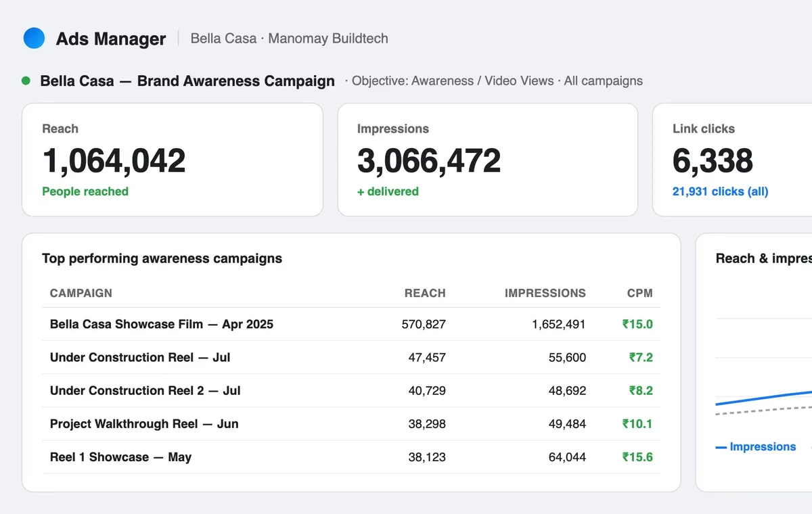Sort table by CAMPAIGN column header
The height and width of the screenshot is (514, 812).
coord(81,293)
